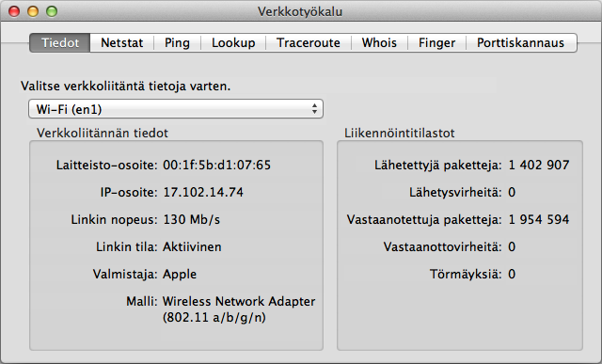
Task: Click the Laitteisto-osoite label
Action: point(106,166)
